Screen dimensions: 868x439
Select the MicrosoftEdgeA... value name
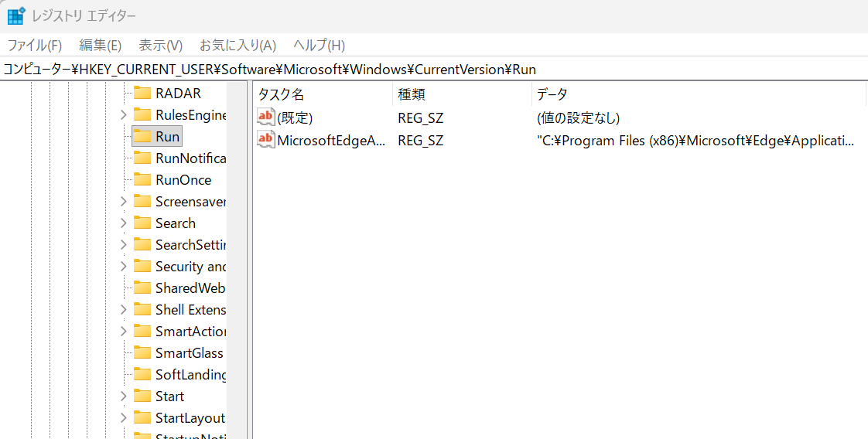pyautogui.click(x=331, y=141)
